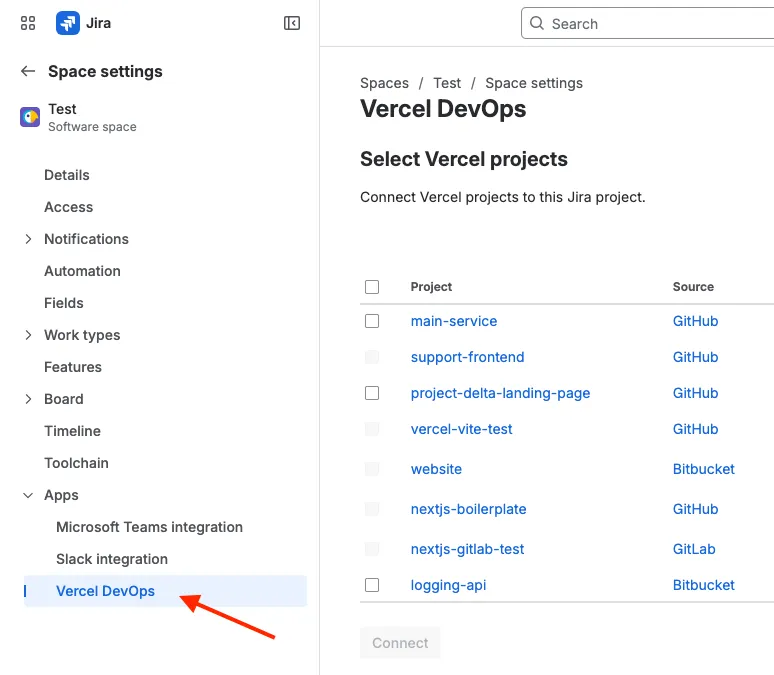
Task: Select Board in the sidebar
Action: pos(64,399)
